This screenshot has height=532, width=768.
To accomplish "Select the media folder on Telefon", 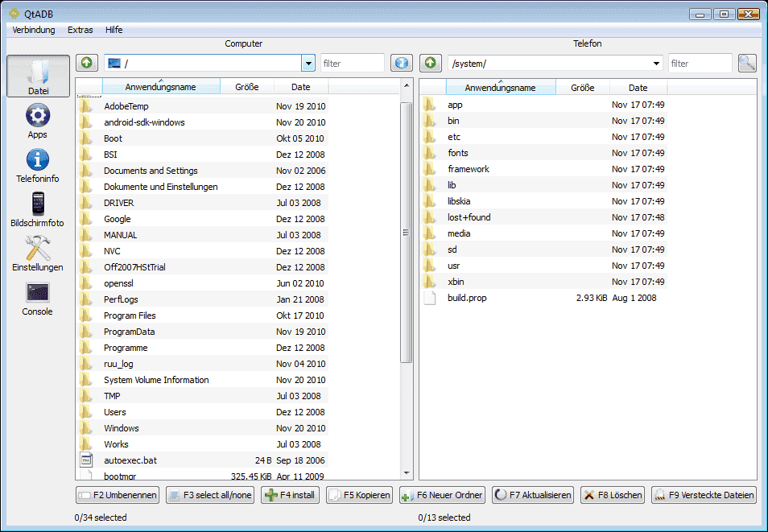I will point(543,233).
